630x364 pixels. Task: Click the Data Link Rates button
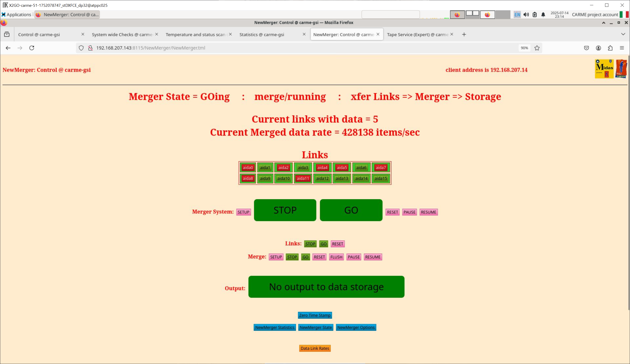coord(315,348)
